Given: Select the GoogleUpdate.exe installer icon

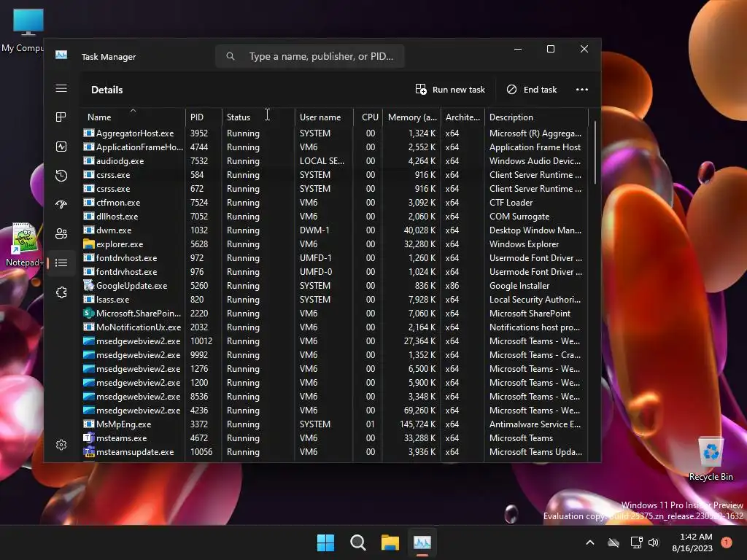Looking at the screenshot, I should 88,285.
